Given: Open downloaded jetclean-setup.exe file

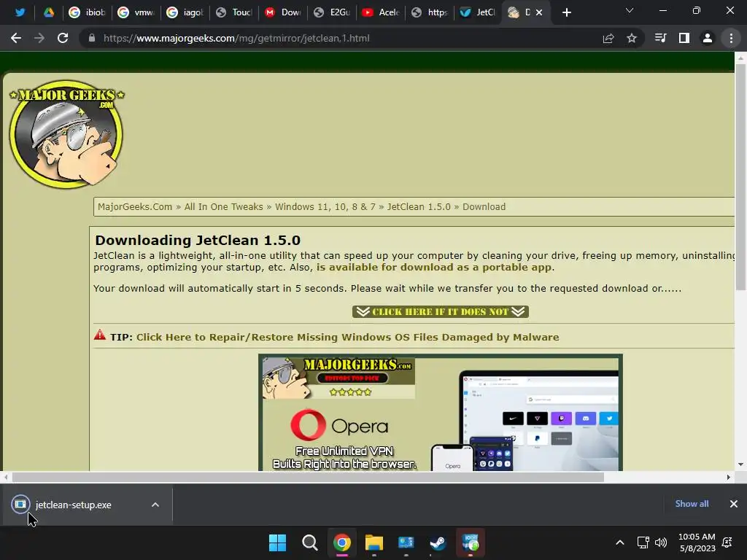Looking at the screenshot, I should coord(73,505).
